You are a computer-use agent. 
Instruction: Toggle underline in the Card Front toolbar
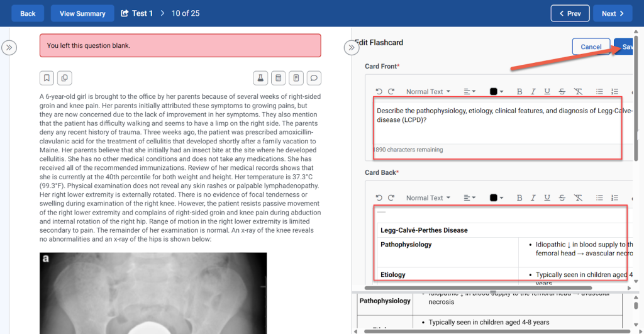tap(547, 92)
